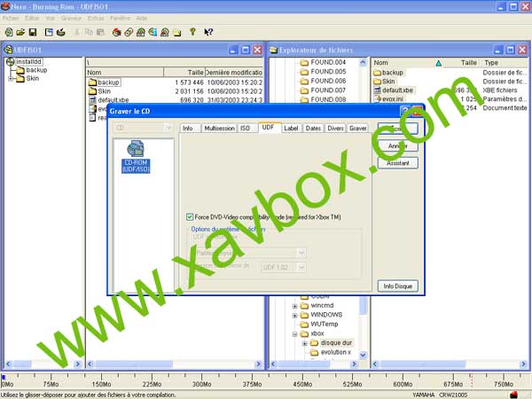Click the compilation info icon after Save
The width and height of the screenshot is (532, 399).
coord(49,32)
